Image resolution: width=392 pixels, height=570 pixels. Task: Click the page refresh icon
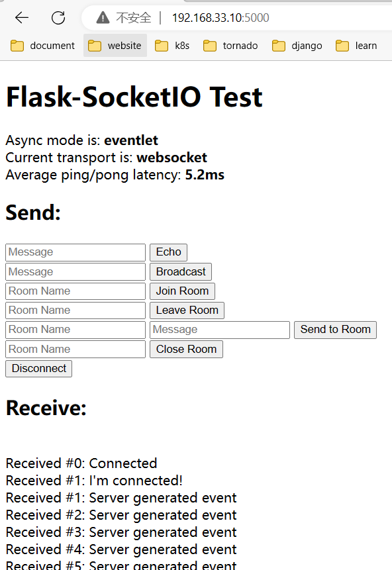58,18
